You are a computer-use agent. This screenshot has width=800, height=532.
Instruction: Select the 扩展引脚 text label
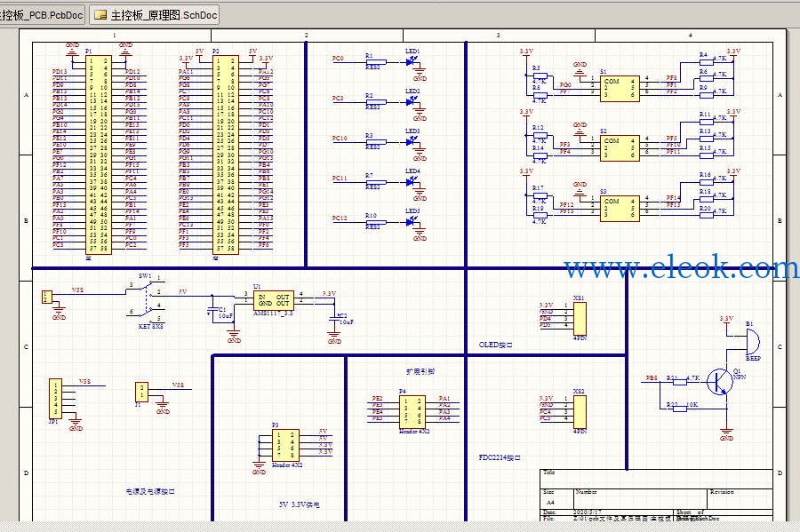pos(420,372)
